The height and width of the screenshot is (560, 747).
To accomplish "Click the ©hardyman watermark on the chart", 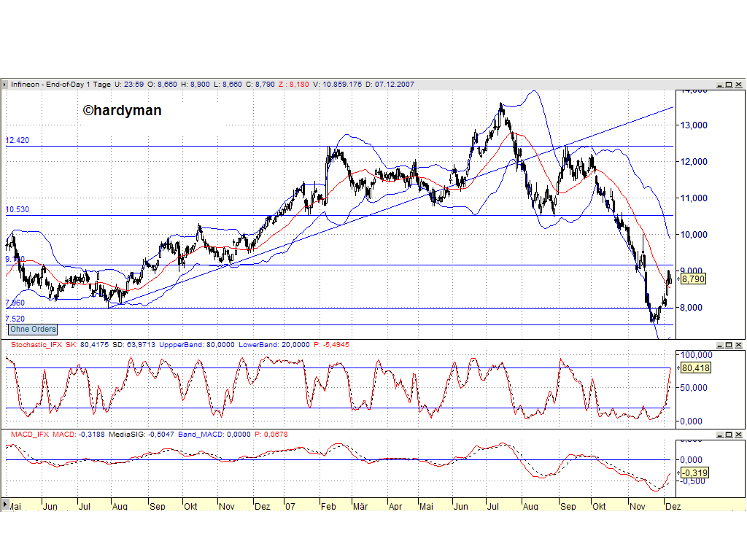I will (x=123, y=110).
